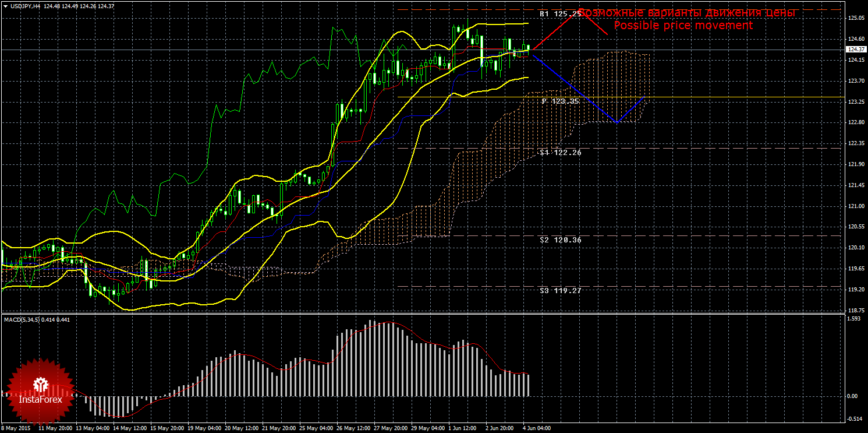
Task: Click the current price tag 124.37
Action: [x=855, y=50]
